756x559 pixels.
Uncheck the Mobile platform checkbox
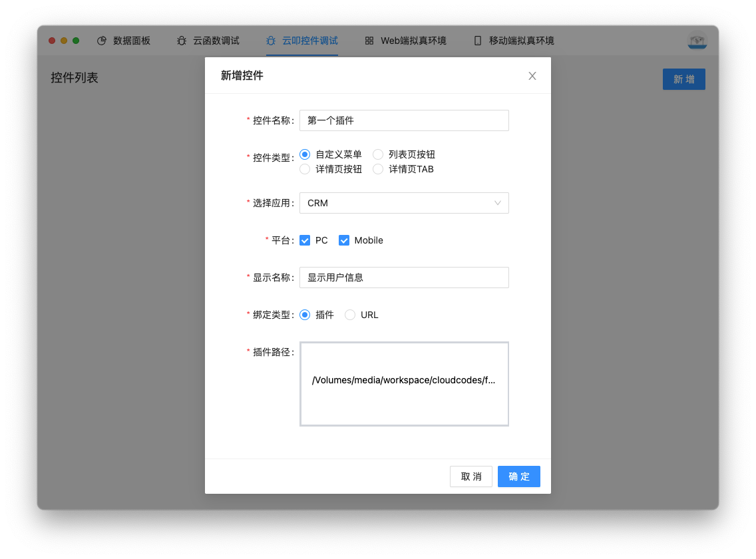tap(344, 240)
